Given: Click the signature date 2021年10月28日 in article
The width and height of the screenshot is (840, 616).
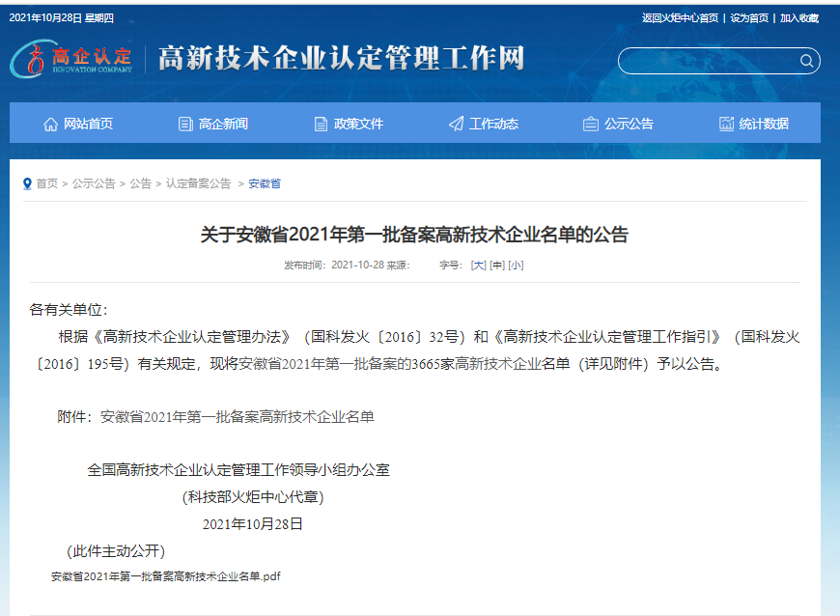Looking at the screenshot, I should coord(253,524).
